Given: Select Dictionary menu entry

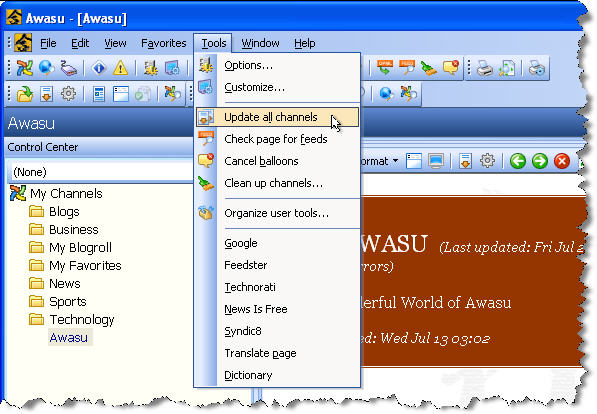Looking at the screenshot, I should click(x=277, y=376).
